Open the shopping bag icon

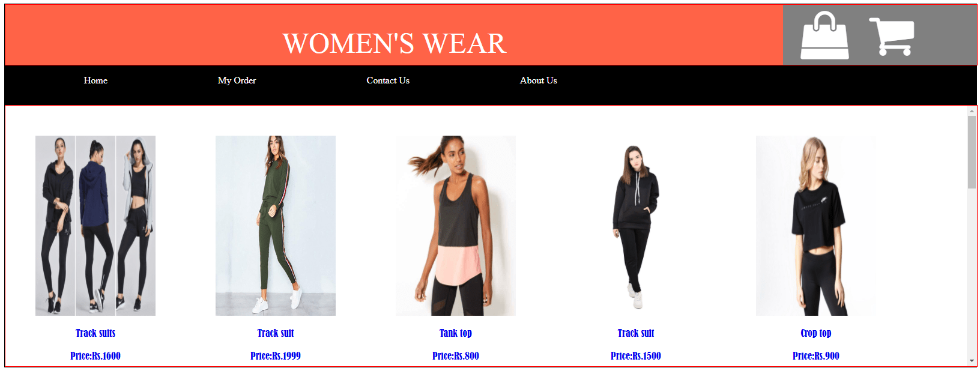point(824,35)
